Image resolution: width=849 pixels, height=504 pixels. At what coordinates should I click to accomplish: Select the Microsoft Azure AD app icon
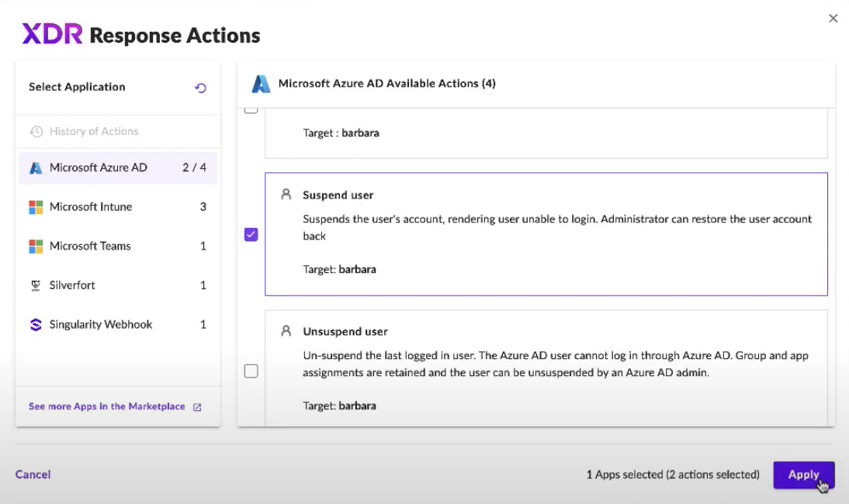pyautogui.click(x=34, y=167)
